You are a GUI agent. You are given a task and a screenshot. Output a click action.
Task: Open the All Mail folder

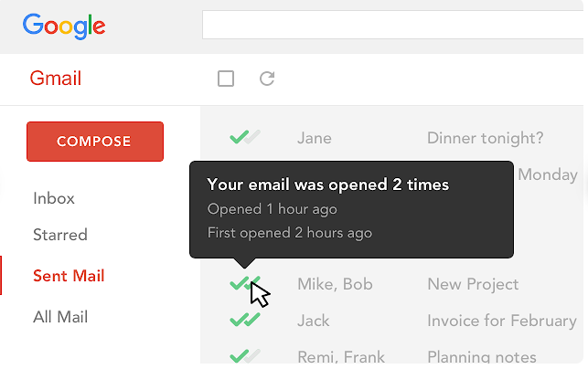(x=60, y=317)
